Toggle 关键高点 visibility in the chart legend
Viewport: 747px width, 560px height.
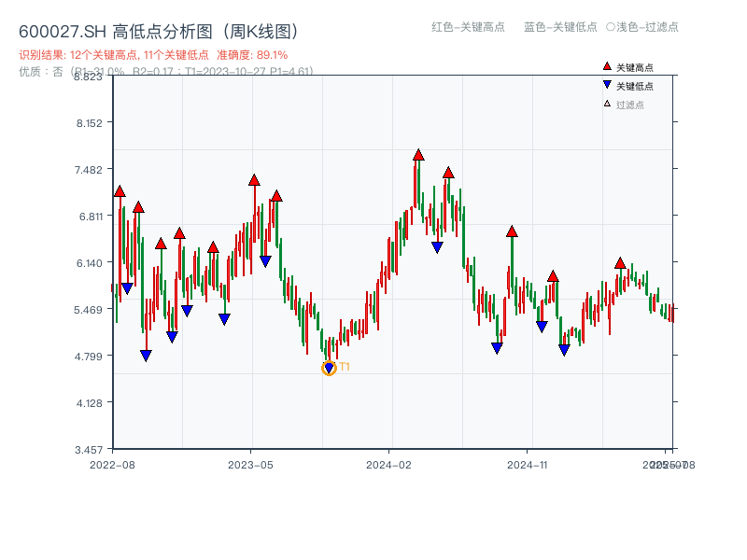(622, 66)
